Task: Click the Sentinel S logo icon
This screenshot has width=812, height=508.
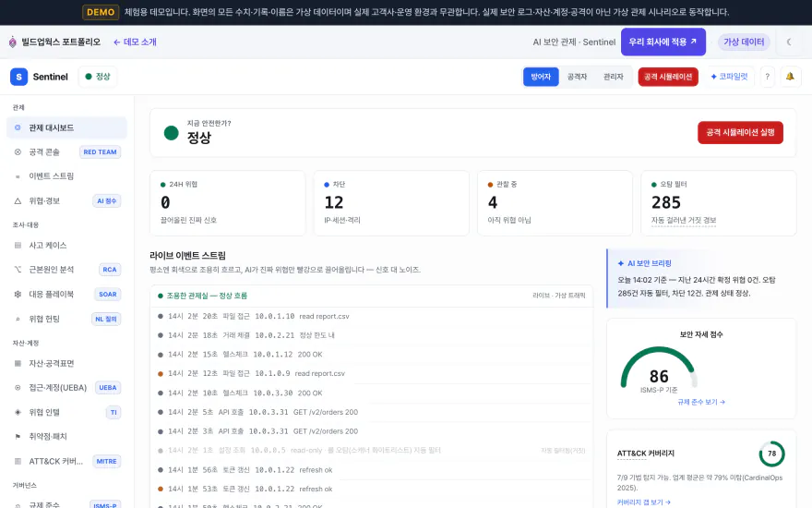Action: pyautogui.click(x=18, y=77)
